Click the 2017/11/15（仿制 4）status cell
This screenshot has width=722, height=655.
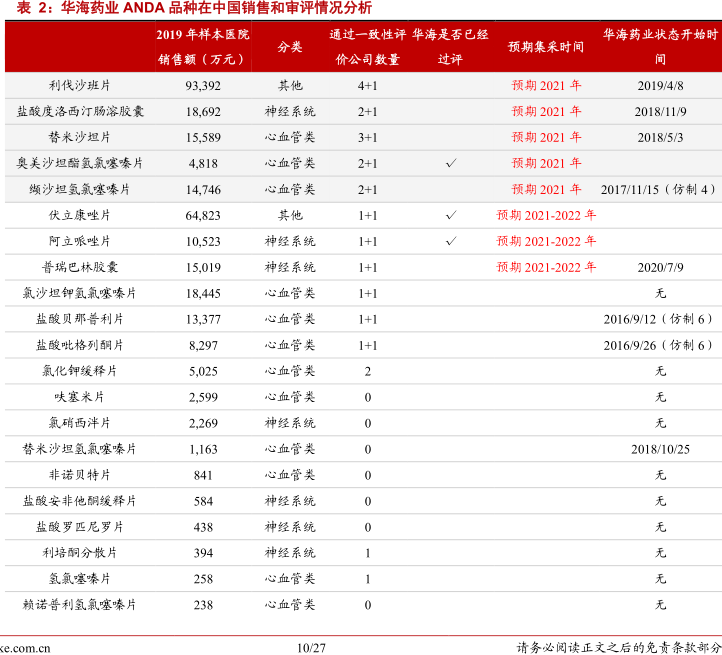pos(659,189)
